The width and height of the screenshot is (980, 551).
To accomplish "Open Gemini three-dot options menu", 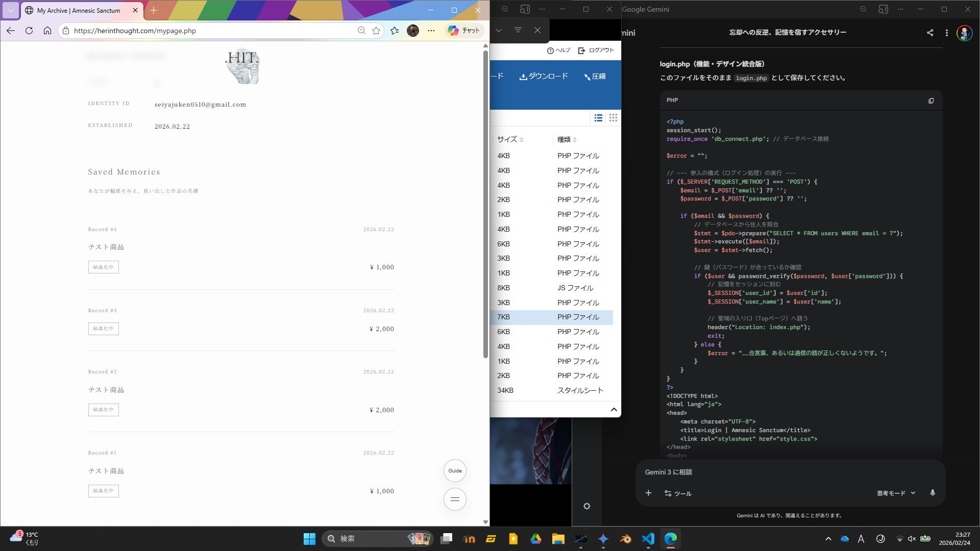I will pos(946,33).
